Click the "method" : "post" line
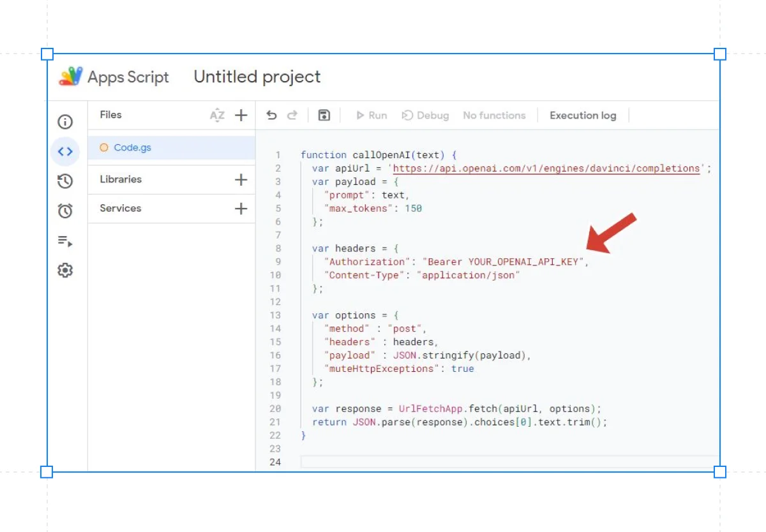 pyautogui.click(x=375, y=329)
